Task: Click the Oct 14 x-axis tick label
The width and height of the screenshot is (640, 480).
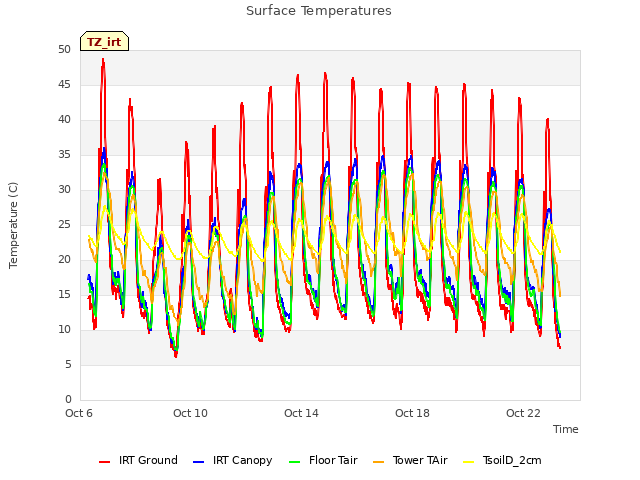Action: (301, 413)
